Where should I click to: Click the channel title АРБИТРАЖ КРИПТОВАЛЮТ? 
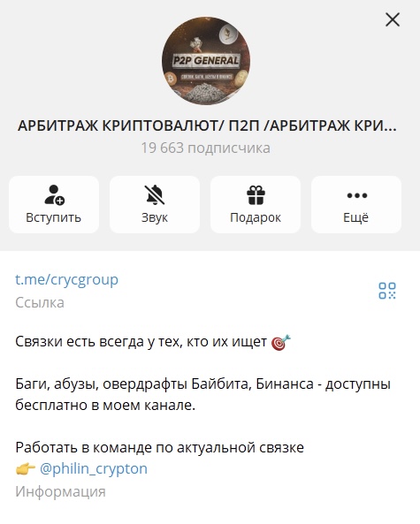(x=207, y=126)
